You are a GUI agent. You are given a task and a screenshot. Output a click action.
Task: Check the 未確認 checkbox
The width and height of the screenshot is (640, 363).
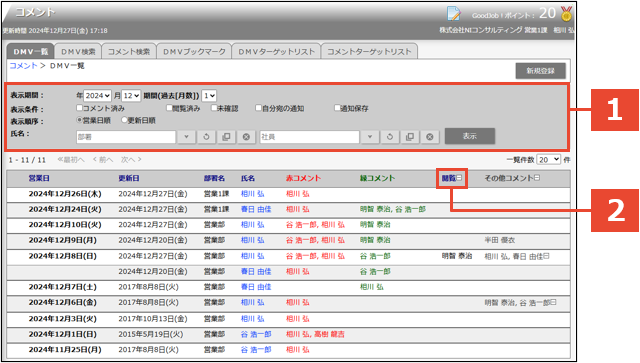point(214,108)
